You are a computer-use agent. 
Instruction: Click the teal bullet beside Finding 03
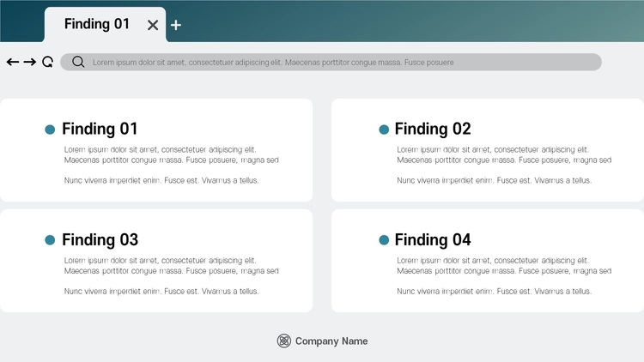point(50,240)
